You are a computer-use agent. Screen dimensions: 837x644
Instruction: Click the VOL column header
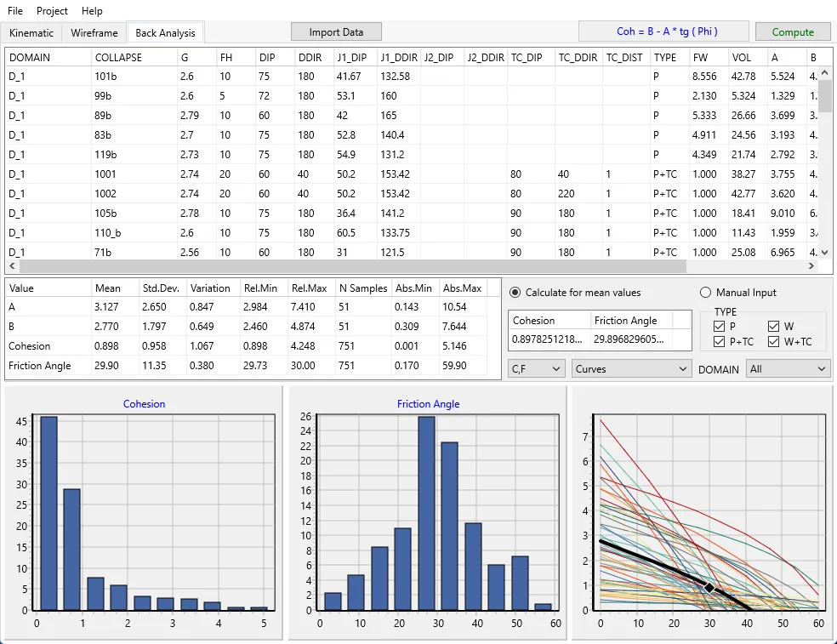pyautogui.click(x=748, y=57)
